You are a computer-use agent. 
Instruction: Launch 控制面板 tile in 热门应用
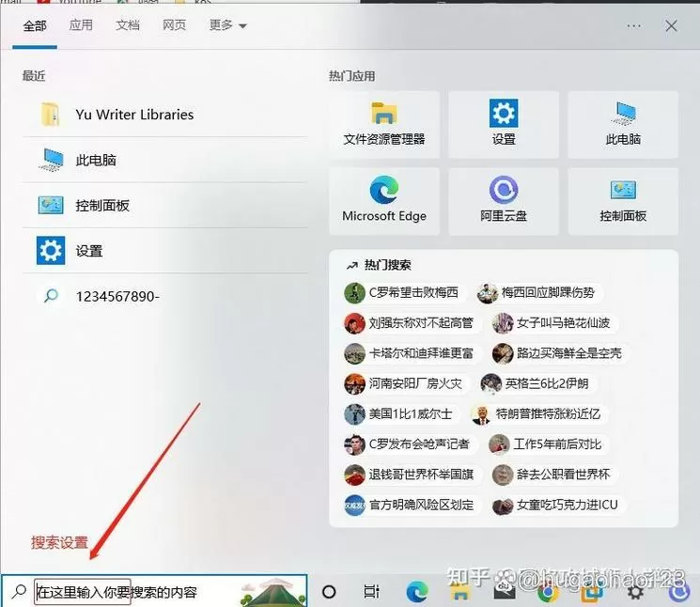tap(623, 201)
